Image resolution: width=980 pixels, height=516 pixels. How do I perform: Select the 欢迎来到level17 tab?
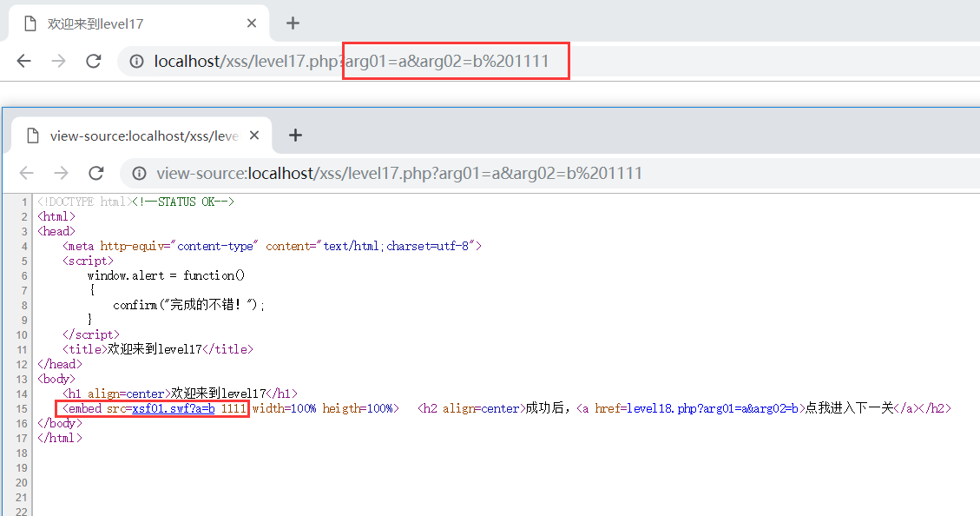139,23
